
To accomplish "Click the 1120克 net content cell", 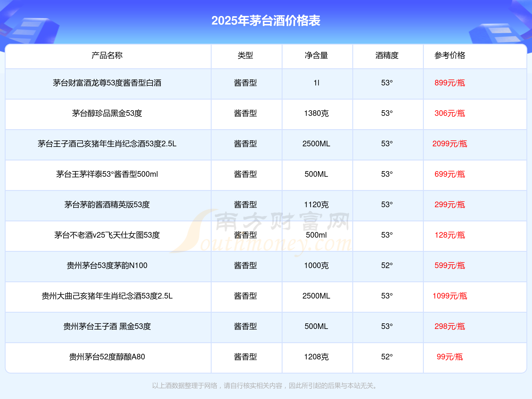I will tap(316, 205).
